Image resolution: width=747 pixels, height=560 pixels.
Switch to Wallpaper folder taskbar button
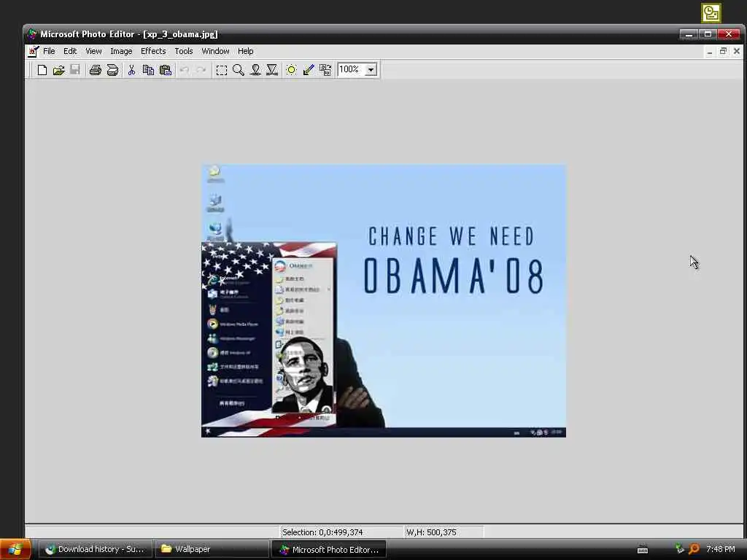tap(212, 549)
